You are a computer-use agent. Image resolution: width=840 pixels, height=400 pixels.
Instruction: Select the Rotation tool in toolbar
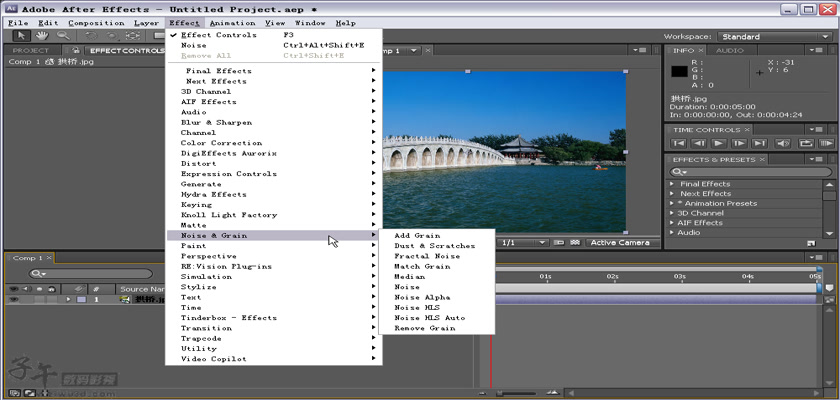tap(90, 36)
